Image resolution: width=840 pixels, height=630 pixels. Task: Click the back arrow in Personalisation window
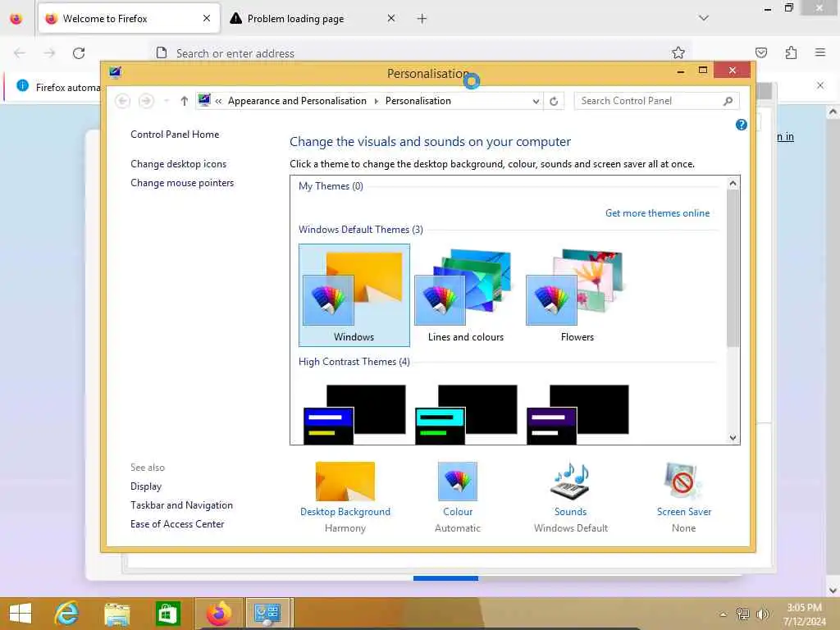coord(123,101)
